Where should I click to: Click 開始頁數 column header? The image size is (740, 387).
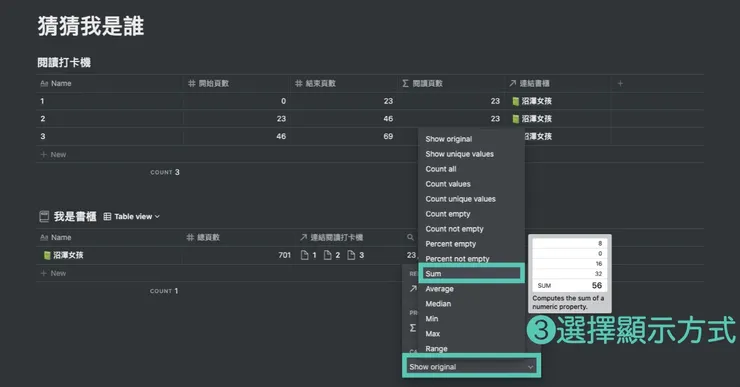pyautogui.click(x=208, y=84)
